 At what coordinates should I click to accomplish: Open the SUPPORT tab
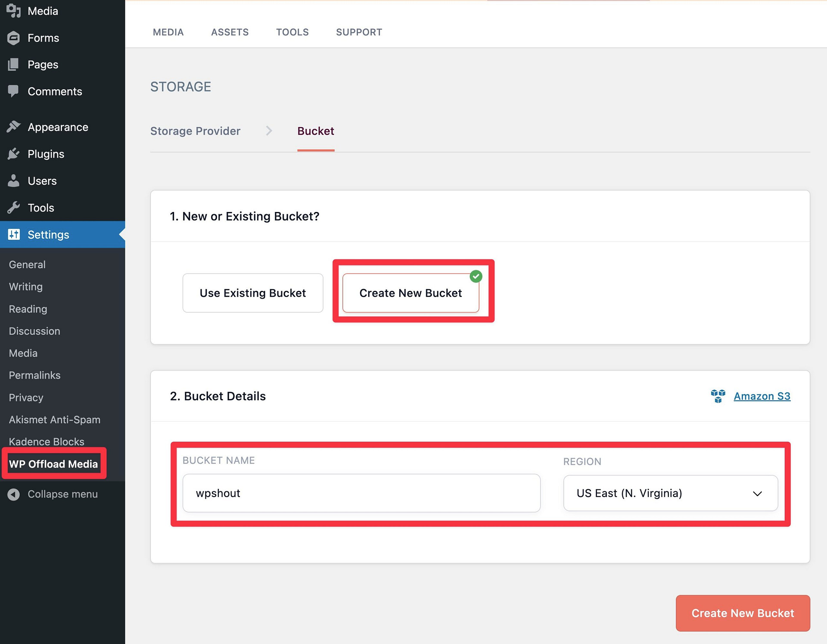click(x=359, y=32)
